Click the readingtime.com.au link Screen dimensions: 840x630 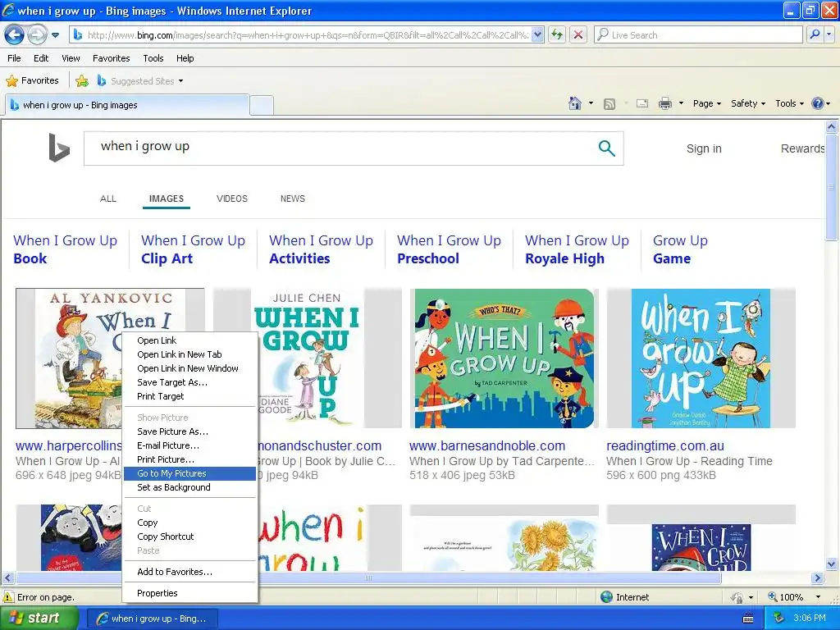pos(664,445)
